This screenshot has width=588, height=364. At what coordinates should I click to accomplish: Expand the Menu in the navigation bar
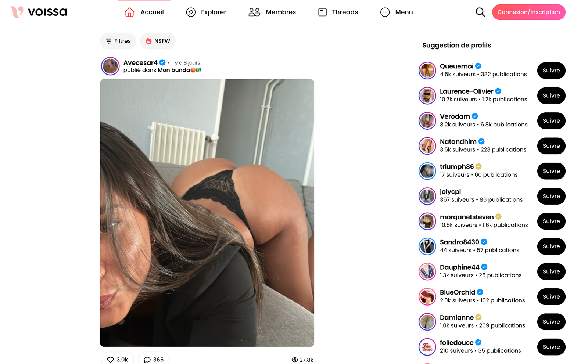click(397, 12)
